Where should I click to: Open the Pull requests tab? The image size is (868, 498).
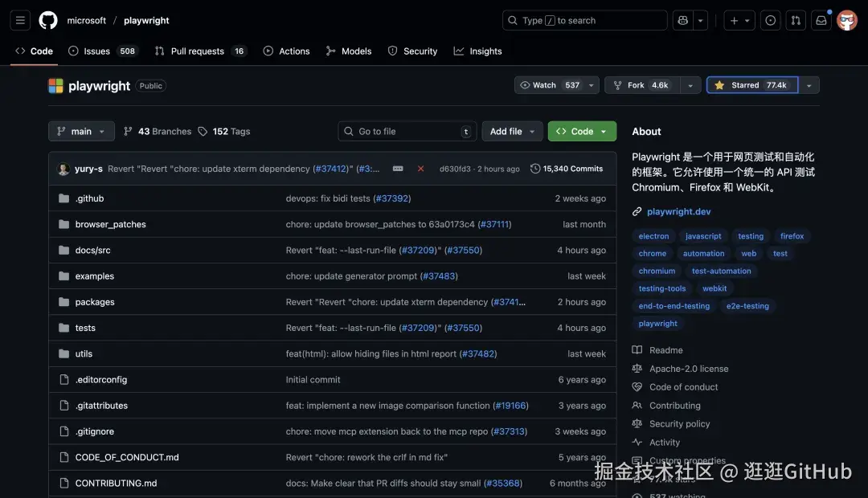pos(200,51)
